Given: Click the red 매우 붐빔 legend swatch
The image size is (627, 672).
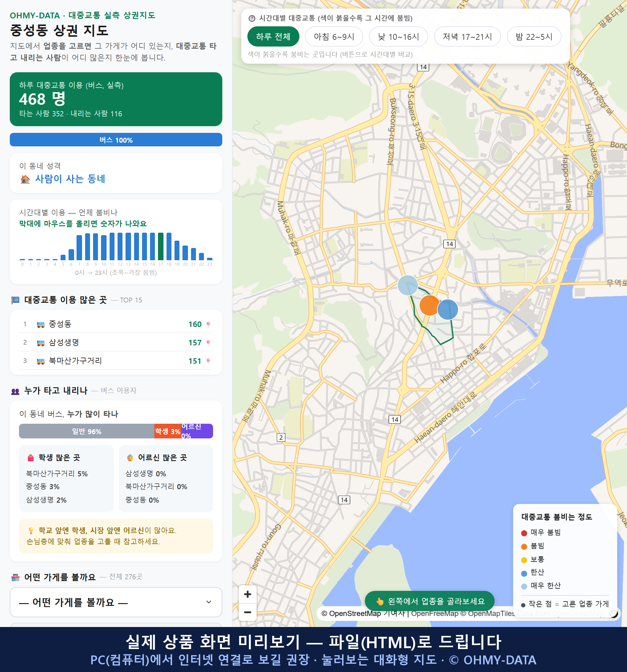Looking at the screenshot, I should click(x=524, y=533).
